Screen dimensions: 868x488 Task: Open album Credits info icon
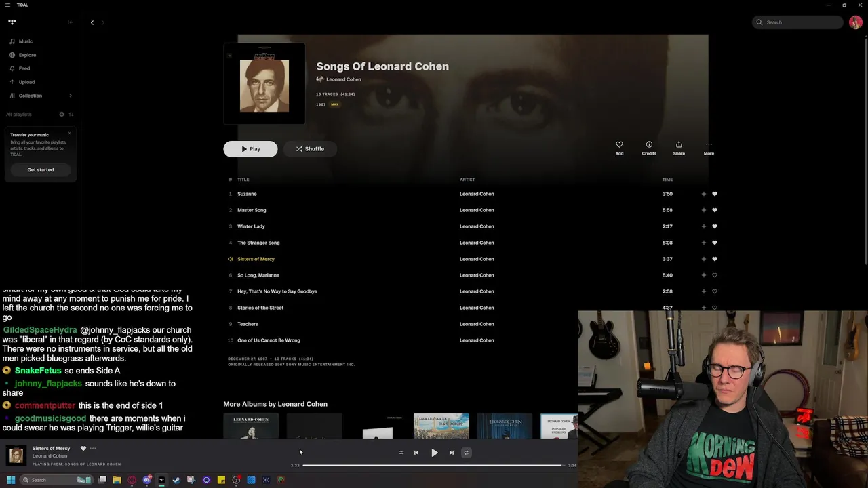(x=649, y=148)
